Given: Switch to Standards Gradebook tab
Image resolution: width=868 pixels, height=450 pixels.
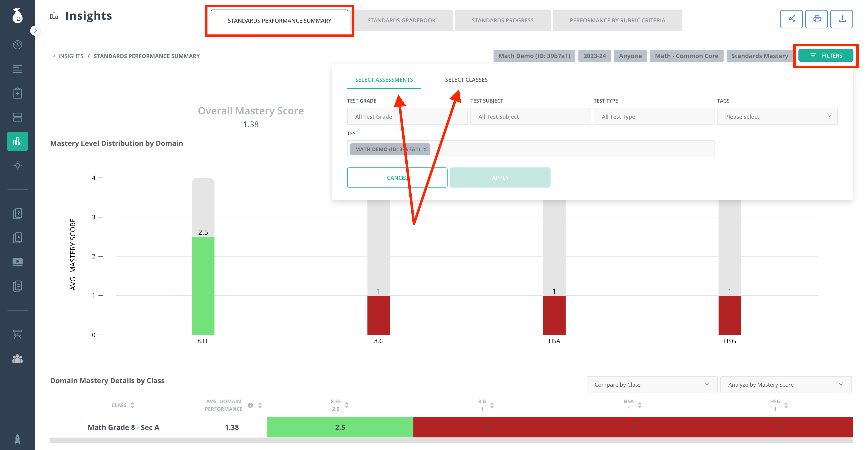Looking at the screenshot, I should (x=401, y=21).
